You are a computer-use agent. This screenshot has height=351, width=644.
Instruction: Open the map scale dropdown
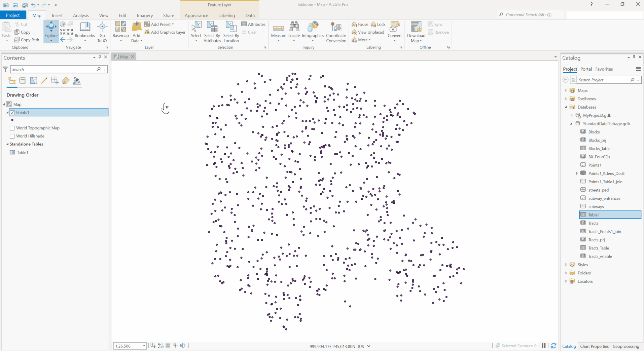144,346
